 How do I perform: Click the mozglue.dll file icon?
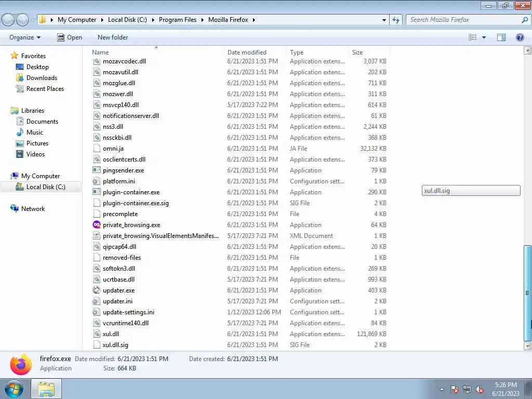[97, 83]
